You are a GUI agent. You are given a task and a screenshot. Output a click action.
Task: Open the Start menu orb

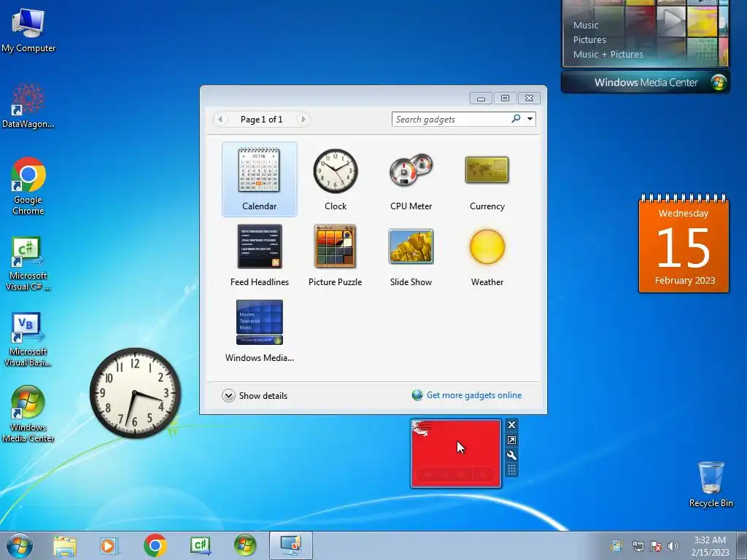point(20,545)
